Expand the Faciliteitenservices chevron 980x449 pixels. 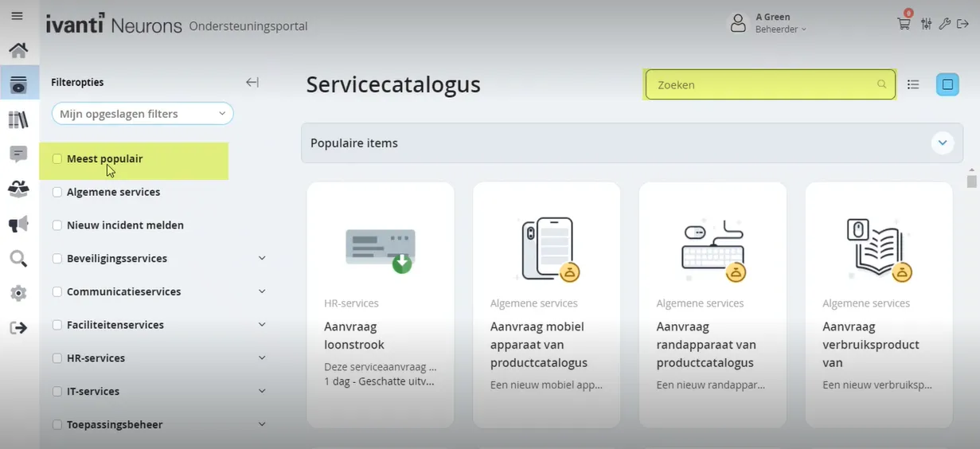[x=262, y=325]
